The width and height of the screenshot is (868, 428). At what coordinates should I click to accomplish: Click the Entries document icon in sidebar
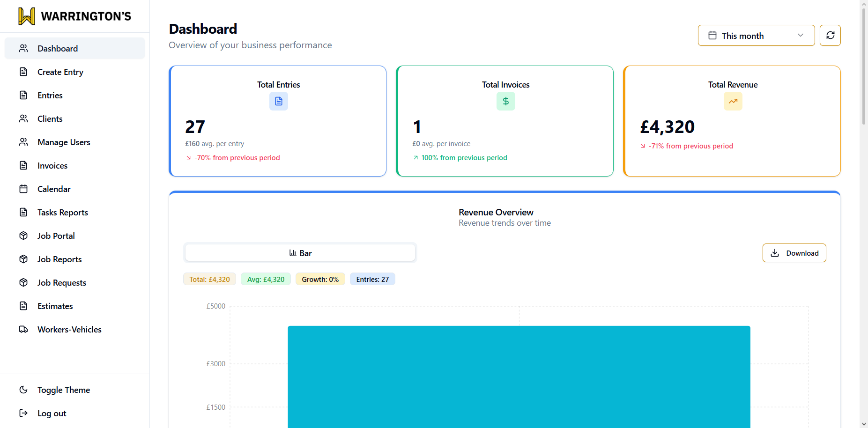point(23,95)
